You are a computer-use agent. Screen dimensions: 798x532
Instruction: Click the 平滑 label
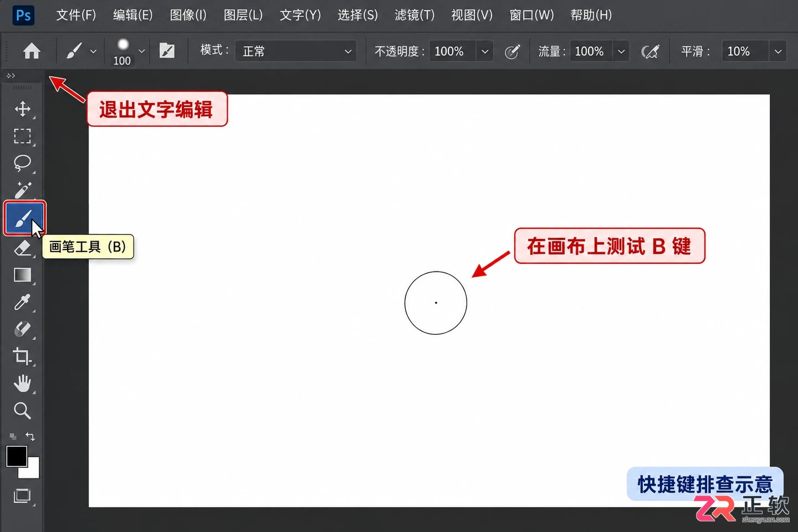point(695,52)
